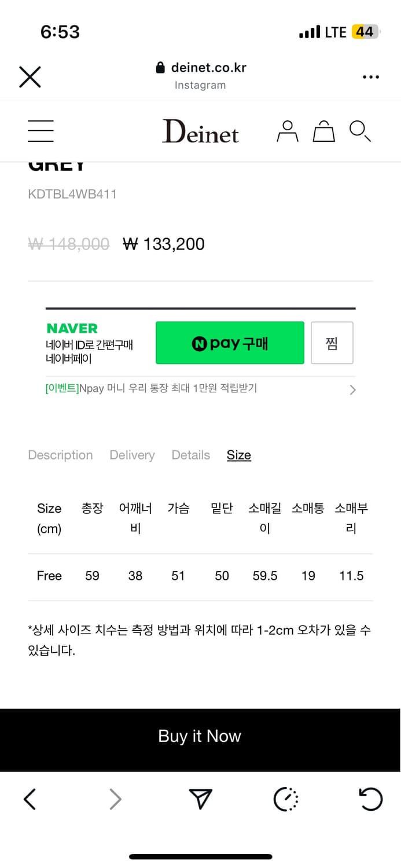Switch to the Delivery tab
401x868 pixels.
132,455
